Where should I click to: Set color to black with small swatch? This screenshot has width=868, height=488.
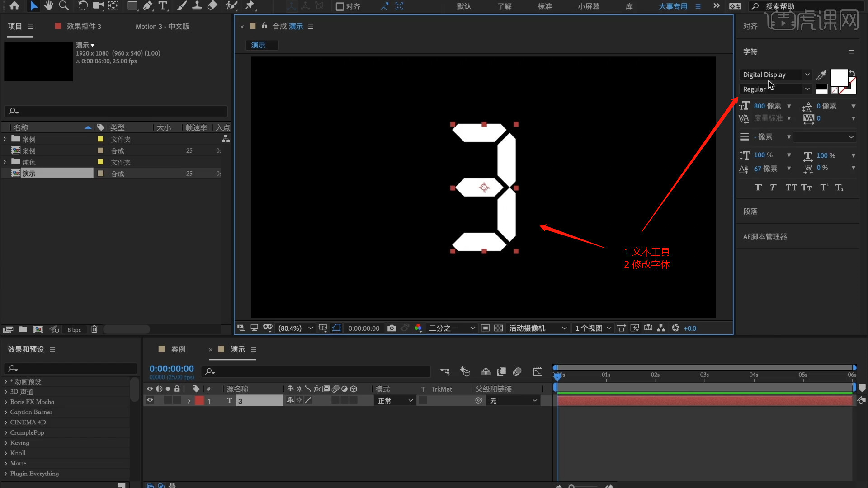(x=821, y=87)
